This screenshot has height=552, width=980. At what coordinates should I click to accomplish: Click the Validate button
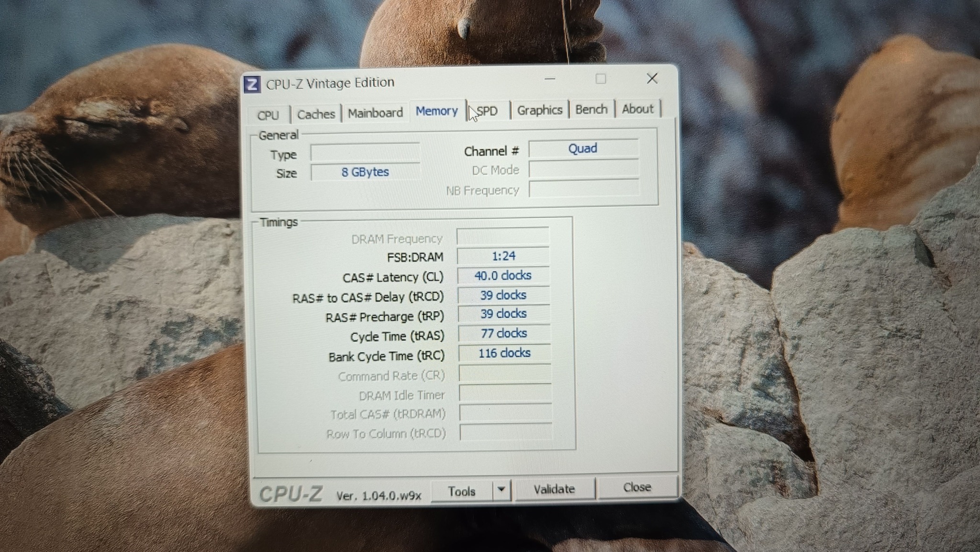pyautogui.click(x=554, y=489)
